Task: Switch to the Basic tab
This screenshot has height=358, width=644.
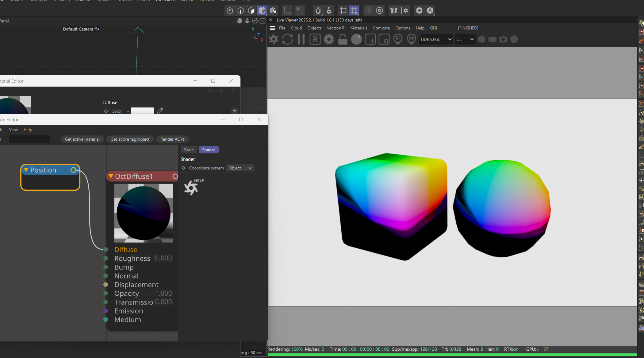Action: tap(189, 150)
